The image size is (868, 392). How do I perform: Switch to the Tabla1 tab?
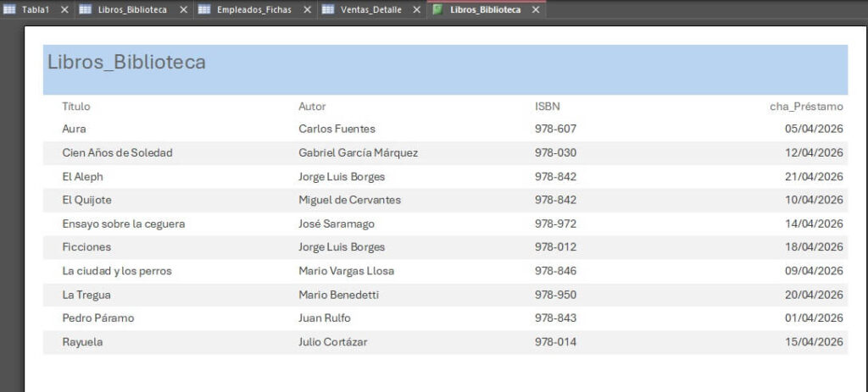click(x=36, y=9)
